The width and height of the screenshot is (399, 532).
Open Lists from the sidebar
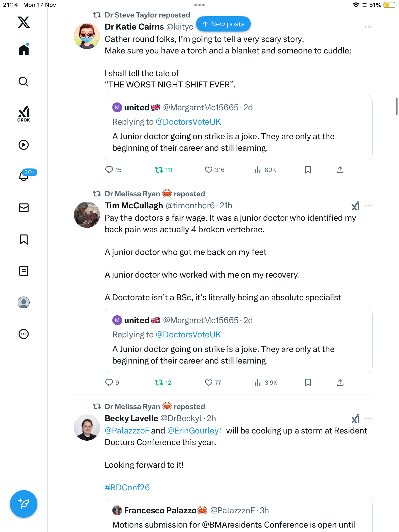click(24, 271)
